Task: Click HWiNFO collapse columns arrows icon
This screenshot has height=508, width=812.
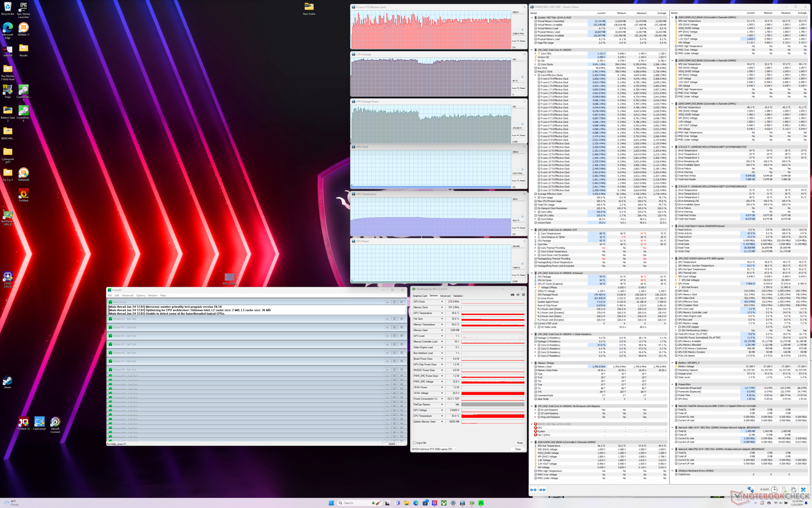Action: 542,490
